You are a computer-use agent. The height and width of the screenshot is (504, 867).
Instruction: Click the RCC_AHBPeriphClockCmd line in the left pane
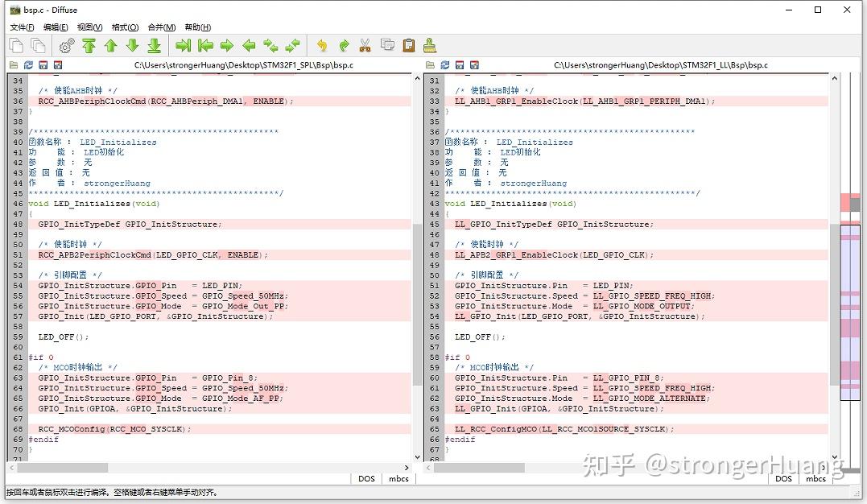[x=219, y=101]
